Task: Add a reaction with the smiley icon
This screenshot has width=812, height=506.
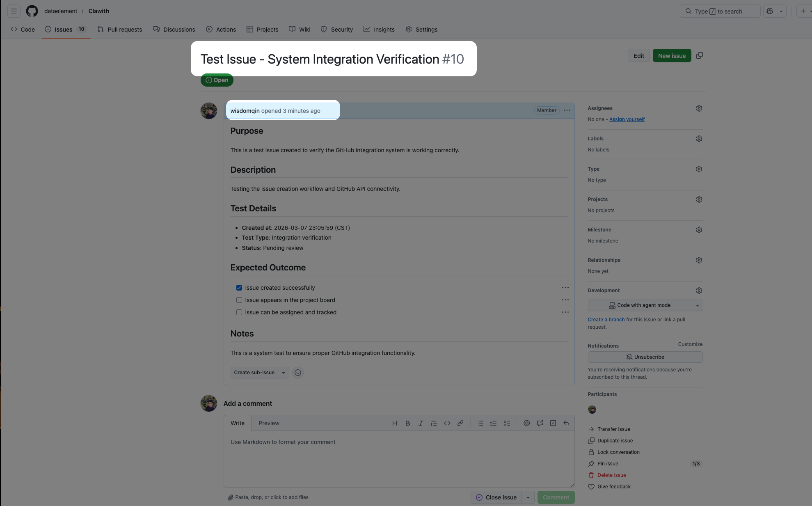Action: click(298, 373)
